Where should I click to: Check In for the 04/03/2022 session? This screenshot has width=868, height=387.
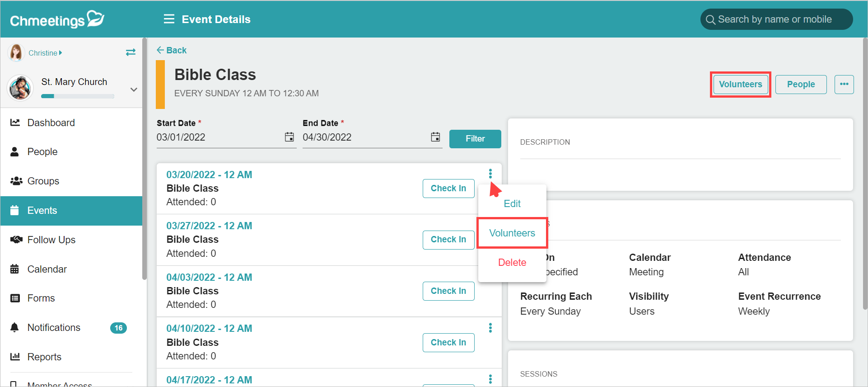click(x=448, y=291)
